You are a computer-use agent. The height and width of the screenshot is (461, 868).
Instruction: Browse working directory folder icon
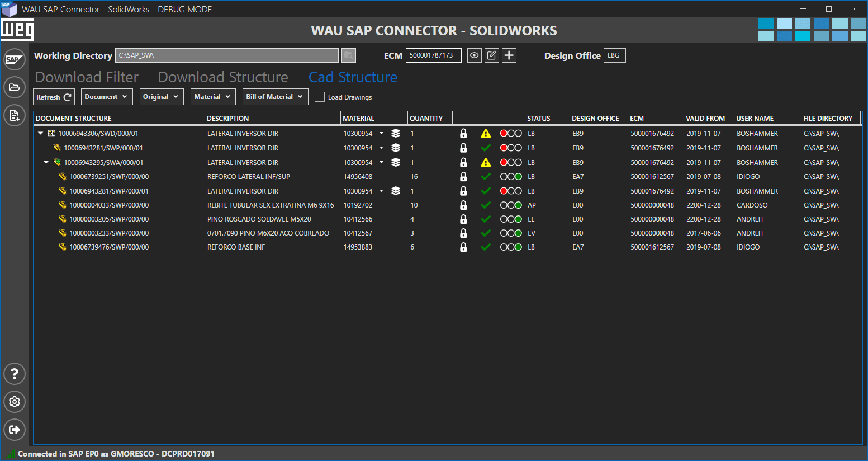click(x=349, y=55)
